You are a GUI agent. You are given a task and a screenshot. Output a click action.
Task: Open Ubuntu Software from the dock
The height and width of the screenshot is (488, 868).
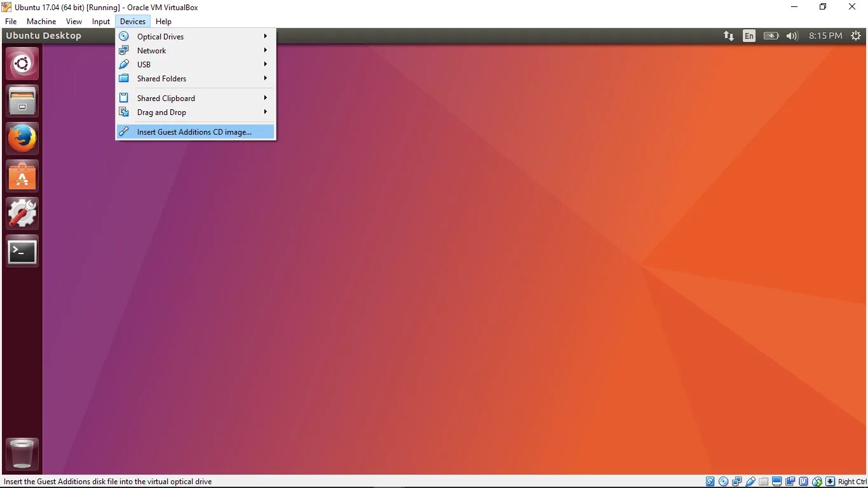coord(22,177)
